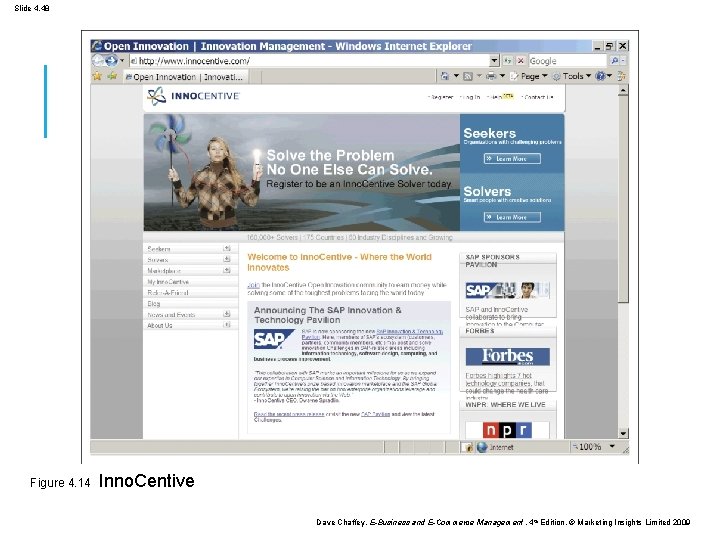The height and width of the screenshot is (540, 720).
Task: Click Learn More under Solvers
Action: click(x=512, y=217)
